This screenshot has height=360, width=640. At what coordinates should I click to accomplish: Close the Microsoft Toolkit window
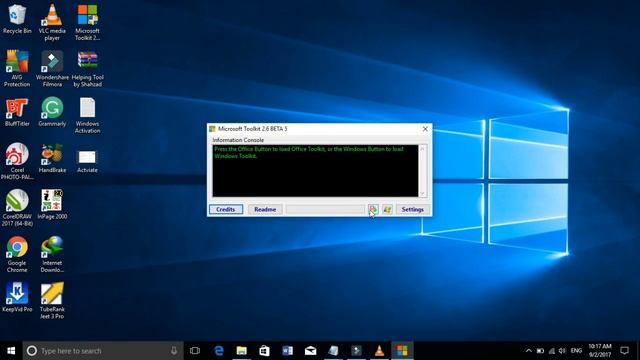click(x=425, y=129)
